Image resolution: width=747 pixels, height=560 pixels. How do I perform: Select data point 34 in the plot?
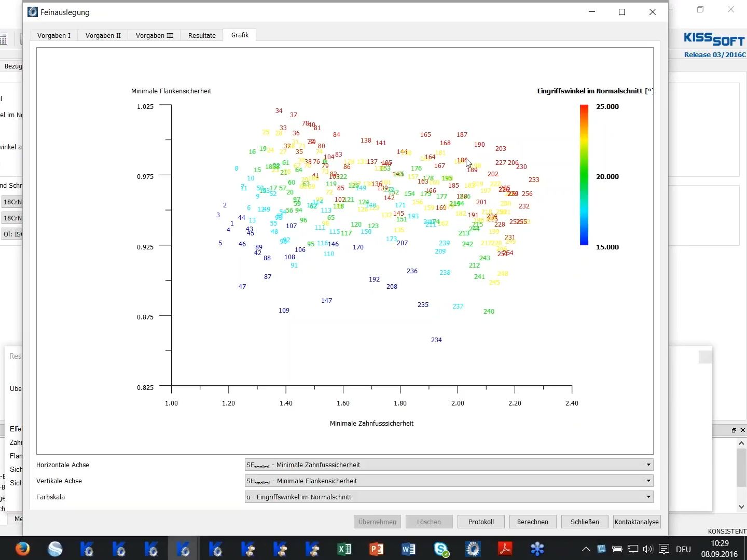pyautogui.click(x=279, y=111)
